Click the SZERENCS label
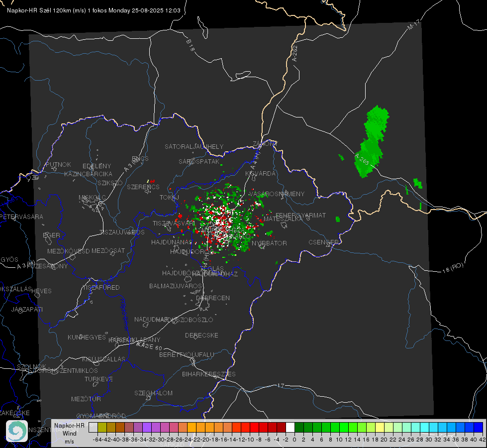The height and width of the screenshot is (448, 487). tap(143, 187)
